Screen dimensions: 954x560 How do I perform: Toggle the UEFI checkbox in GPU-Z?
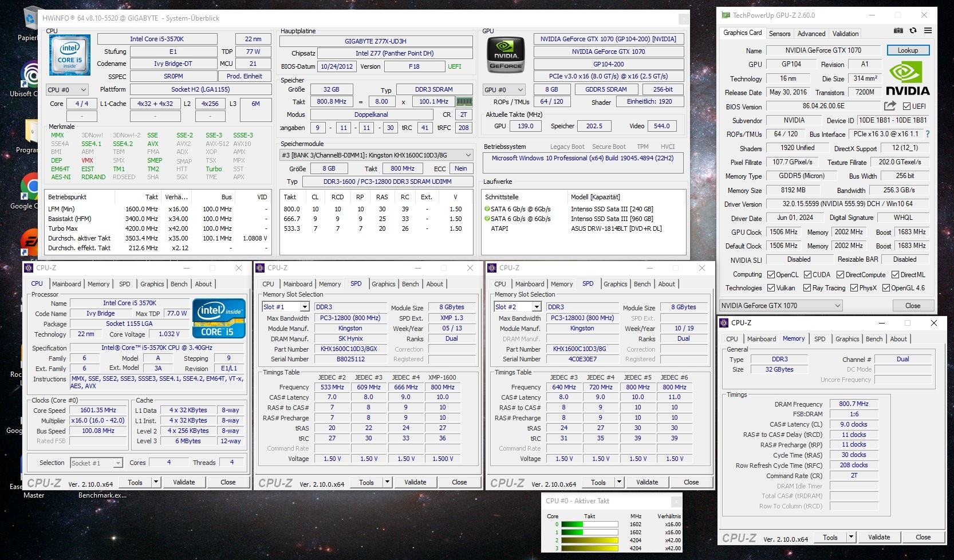[906, 107]
